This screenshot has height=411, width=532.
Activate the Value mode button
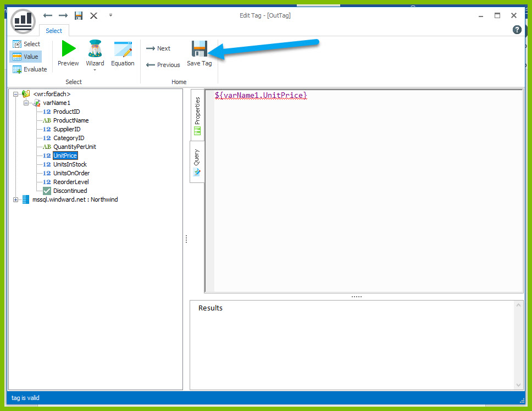[25, 57]
